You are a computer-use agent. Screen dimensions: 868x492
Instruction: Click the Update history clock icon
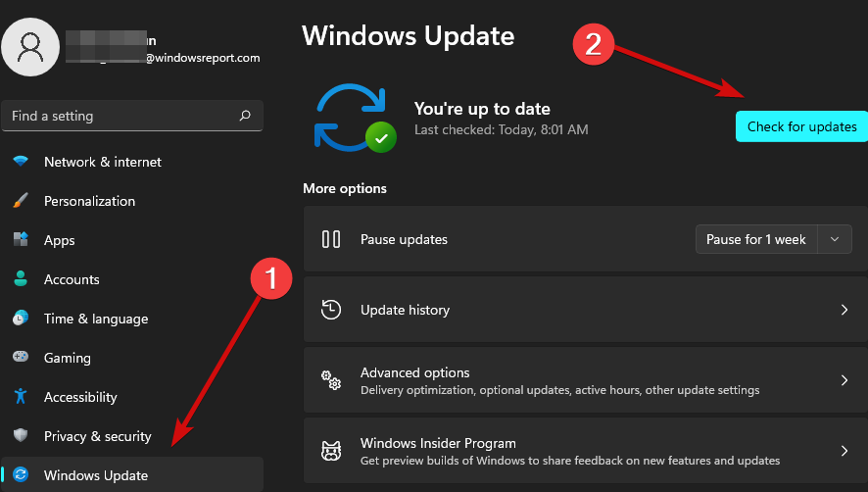click(331, 310)
